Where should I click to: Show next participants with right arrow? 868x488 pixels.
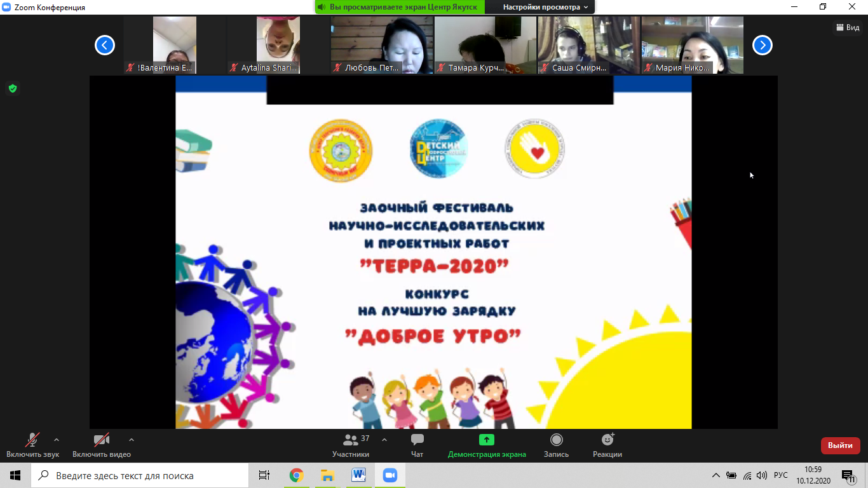tap(763, 45)
